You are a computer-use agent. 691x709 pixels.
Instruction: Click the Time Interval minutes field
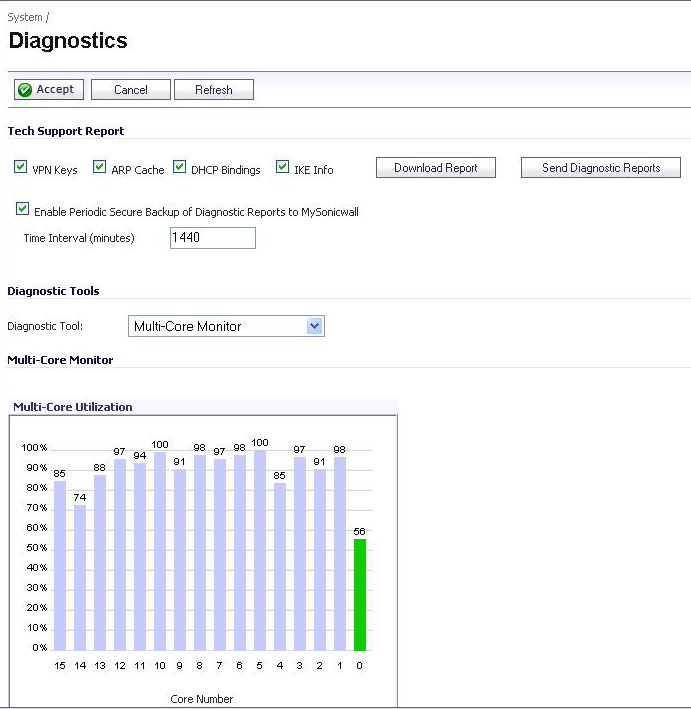pyautogui.click(x=213, y=238)
